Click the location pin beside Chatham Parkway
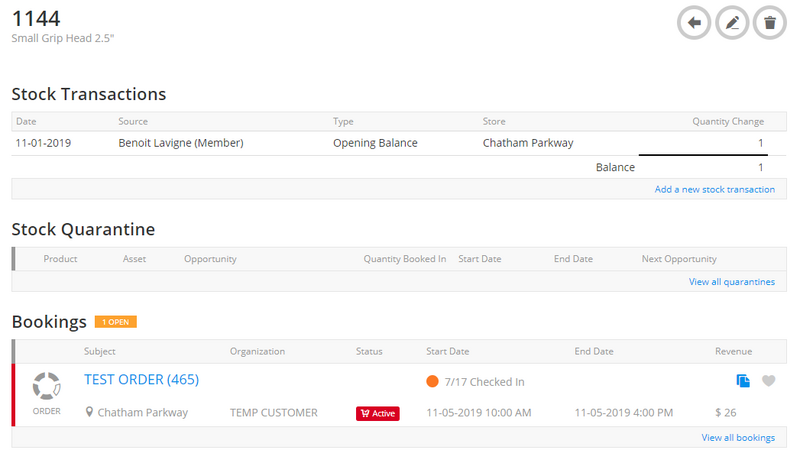The width and height of the screenshot is (800, 463). 90,412
